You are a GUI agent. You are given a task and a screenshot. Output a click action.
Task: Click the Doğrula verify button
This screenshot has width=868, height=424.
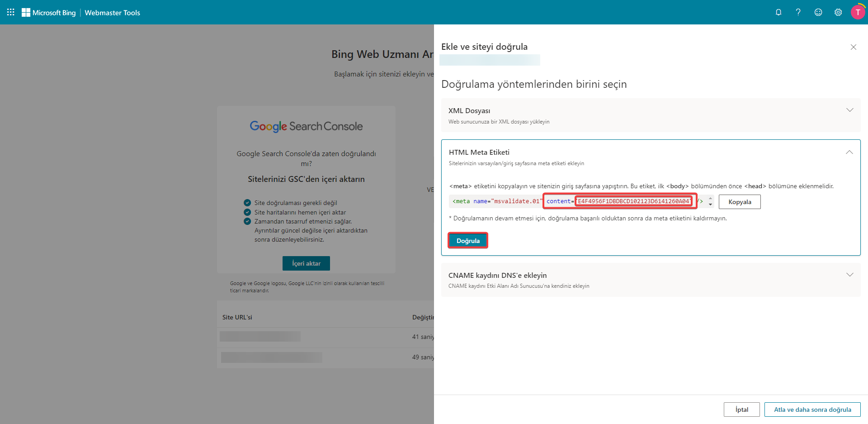[x=468, y=241]
